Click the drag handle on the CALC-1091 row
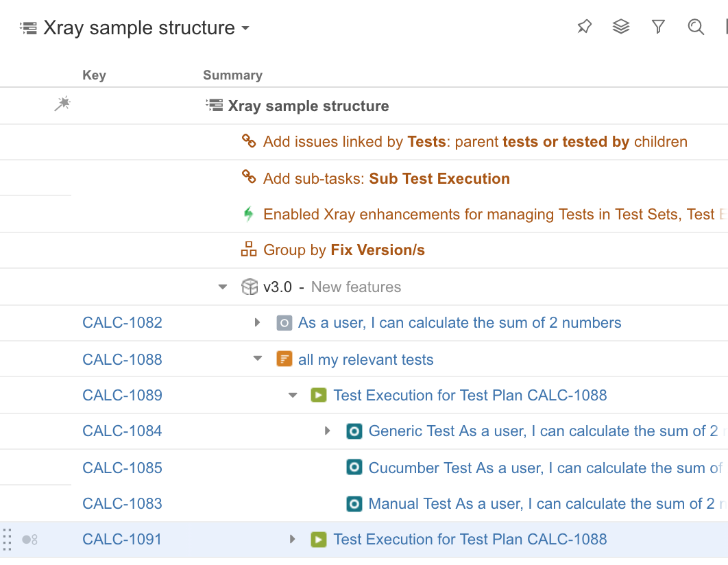 pos(7,540)
